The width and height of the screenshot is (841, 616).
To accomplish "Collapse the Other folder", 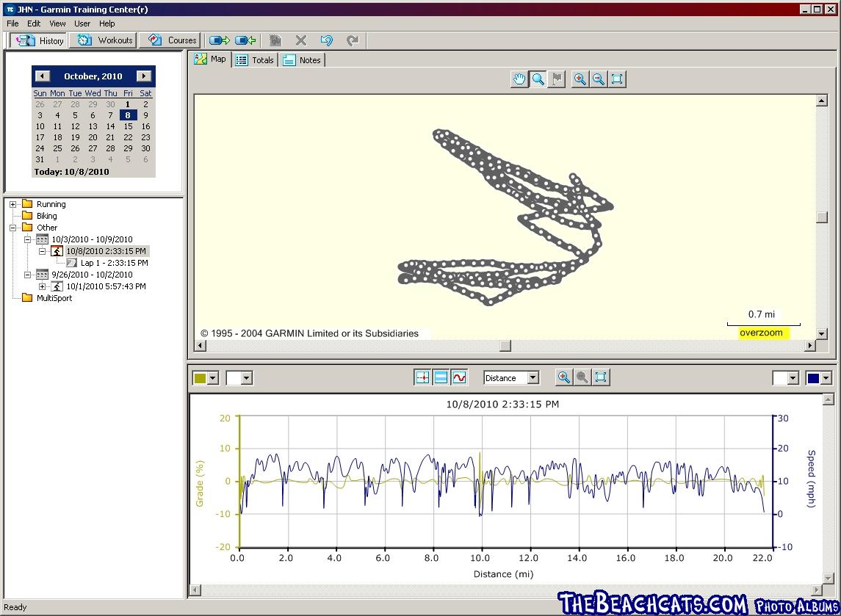I will point(13,228).
